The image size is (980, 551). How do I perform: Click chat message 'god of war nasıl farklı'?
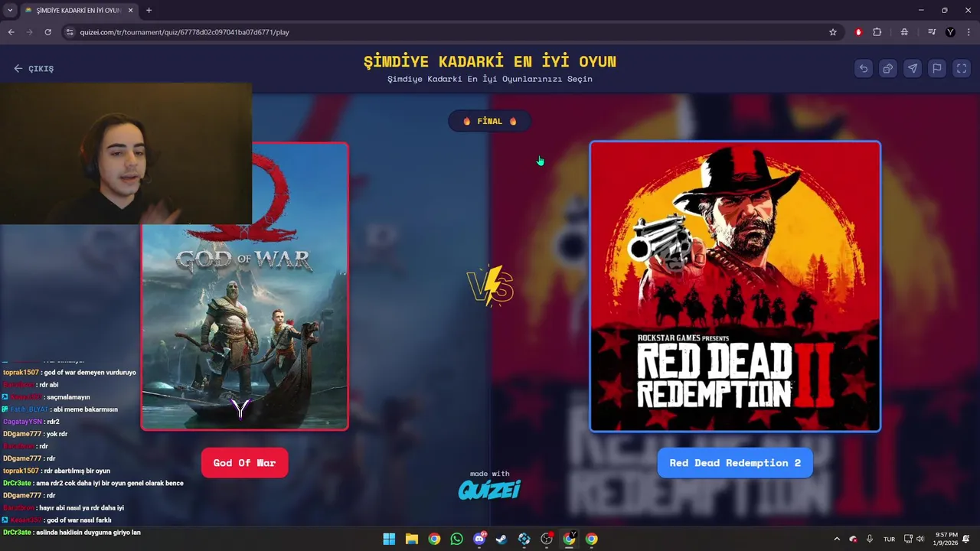(x=79, y=520)
